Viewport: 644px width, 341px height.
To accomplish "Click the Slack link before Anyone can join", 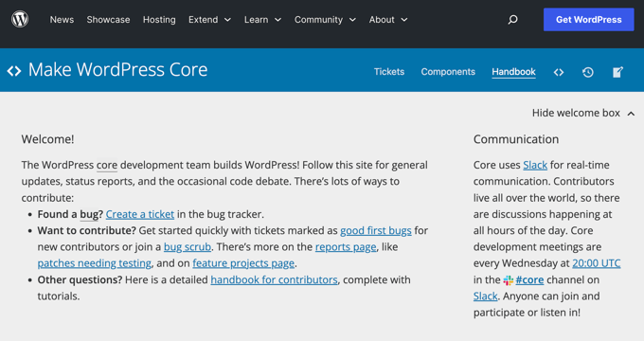I will [486, 296].
